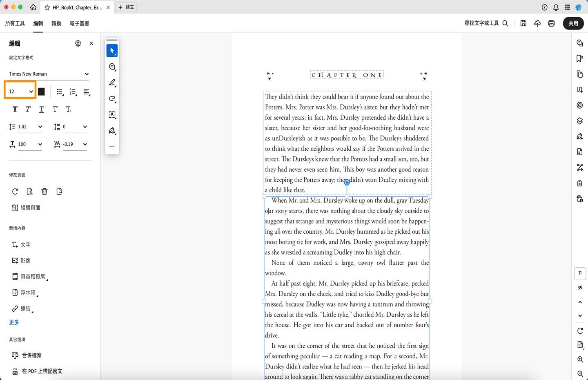588x380 pixels.
Task: Click the insert page icon
Action: click(x=59, y=191)
